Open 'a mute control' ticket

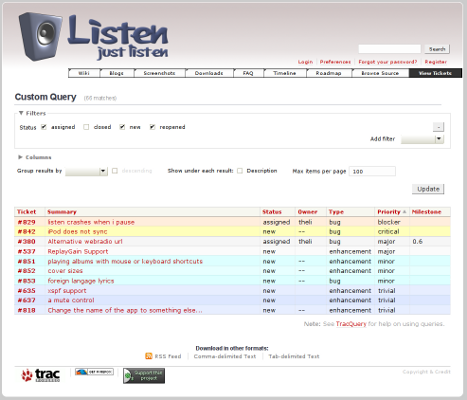tap(71, 300)
